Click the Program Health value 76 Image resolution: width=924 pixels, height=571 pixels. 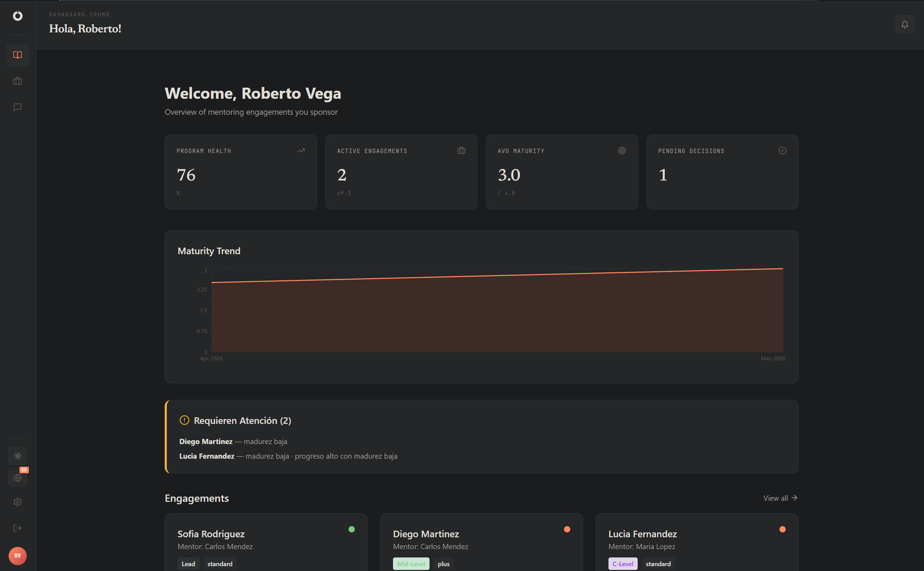186,175
